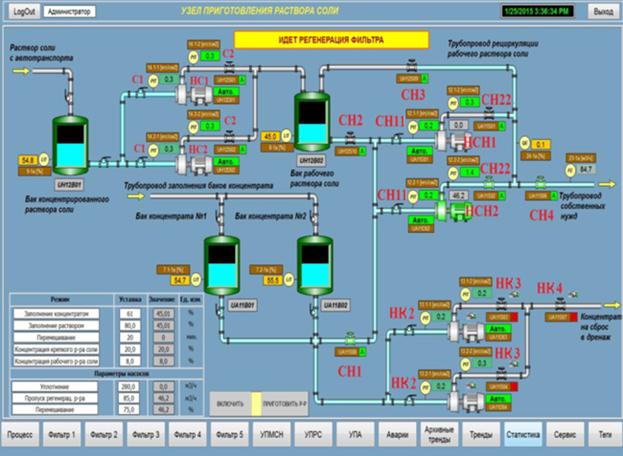Click upper CH22 valve after pump HCH1
The height and width of the screenshot is (456, 623).
(x=489, y=113)
